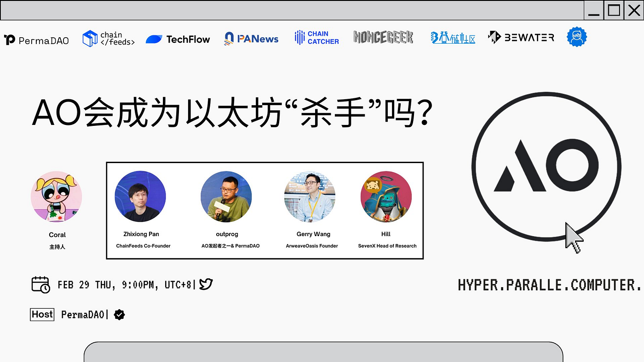Open the PANews logo link
Image resolution: width=644 pixels, height=362 pixels.
pos(251,39)
